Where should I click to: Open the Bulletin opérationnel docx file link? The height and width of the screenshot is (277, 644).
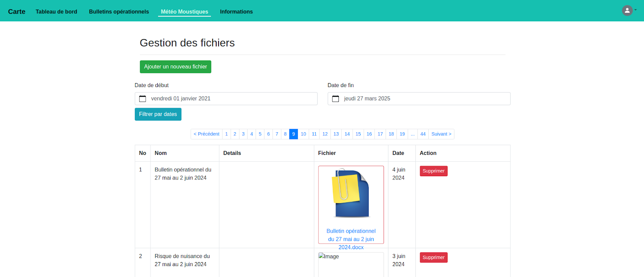tap(351, 239)
